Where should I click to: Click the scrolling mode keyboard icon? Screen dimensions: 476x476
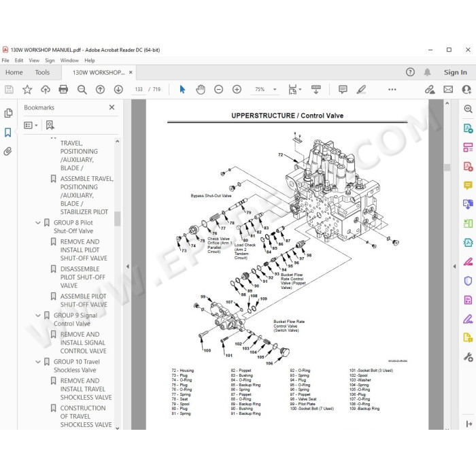click(316, 89)
